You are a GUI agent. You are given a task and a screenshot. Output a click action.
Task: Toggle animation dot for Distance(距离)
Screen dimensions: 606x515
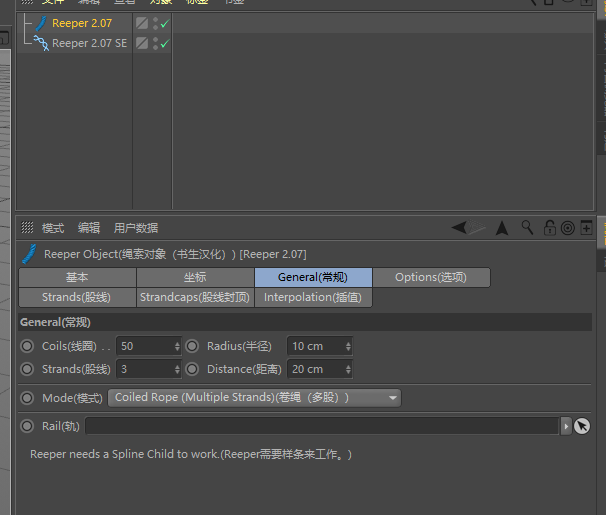(192, 369)
